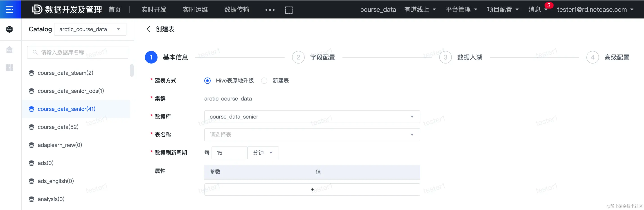
Task: Select the Hive表原地升级 radio option
Action: (207, 81)
